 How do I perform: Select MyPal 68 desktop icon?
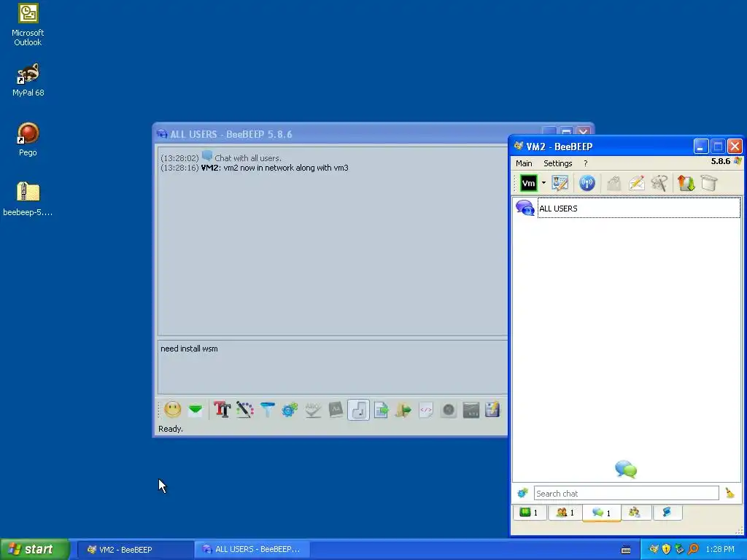28,80
